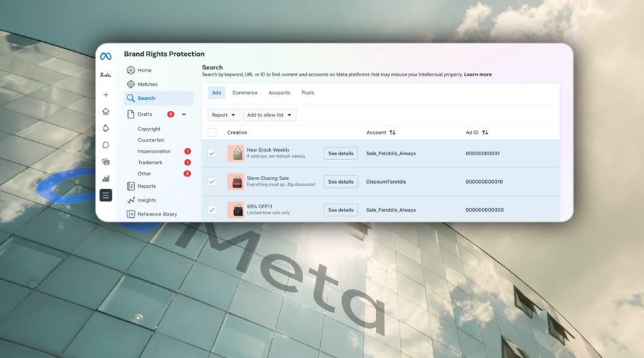Image resolution: width=644 pixels, height=358 pixels.
Task: Open the Add to allow list dropdown
Action: pos(269,115)
